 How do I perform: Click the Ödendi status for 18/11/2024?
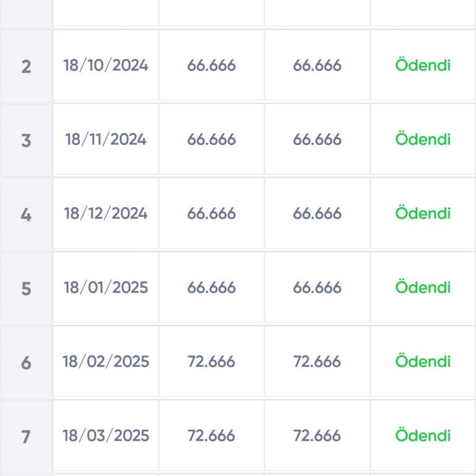pos(423,139)
